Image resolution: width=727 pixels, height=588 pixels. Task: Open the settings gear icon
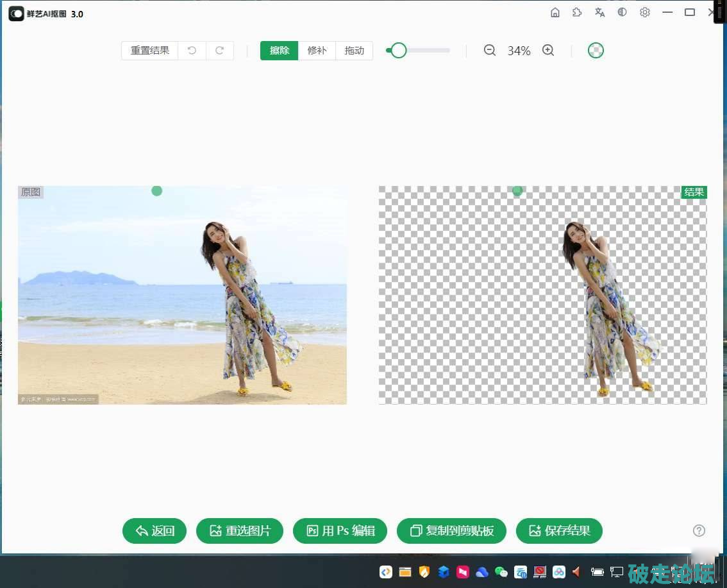click(645, 13)
